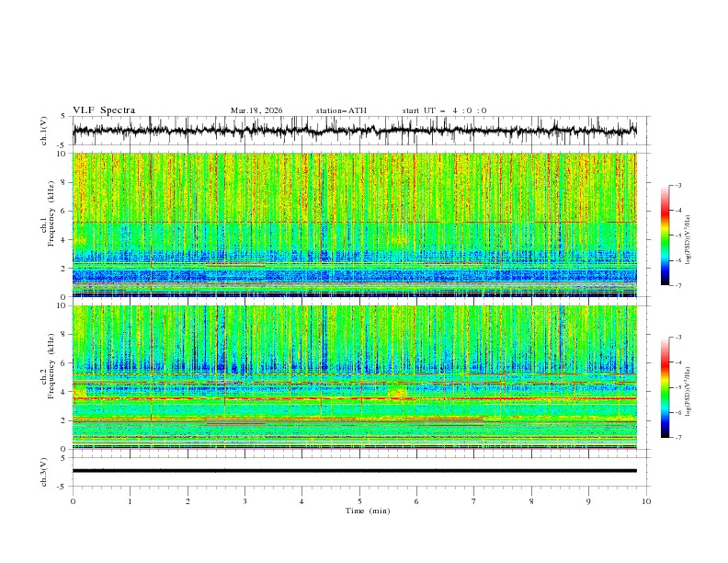The width and height of the screenshot is (728, 563).
Task: Click the date text 'Mar.18, 2026'
Action: [256, 110]
